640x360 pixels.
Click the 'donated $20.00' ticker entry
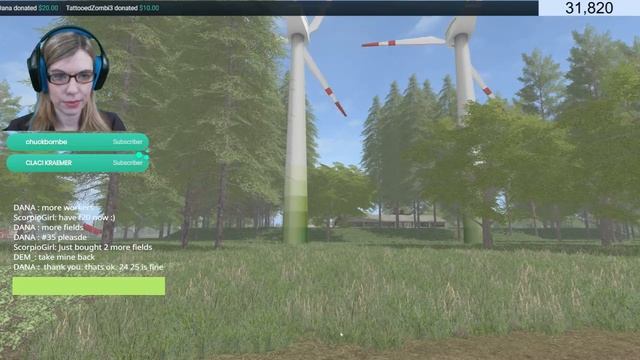click(x=29, y=8)
